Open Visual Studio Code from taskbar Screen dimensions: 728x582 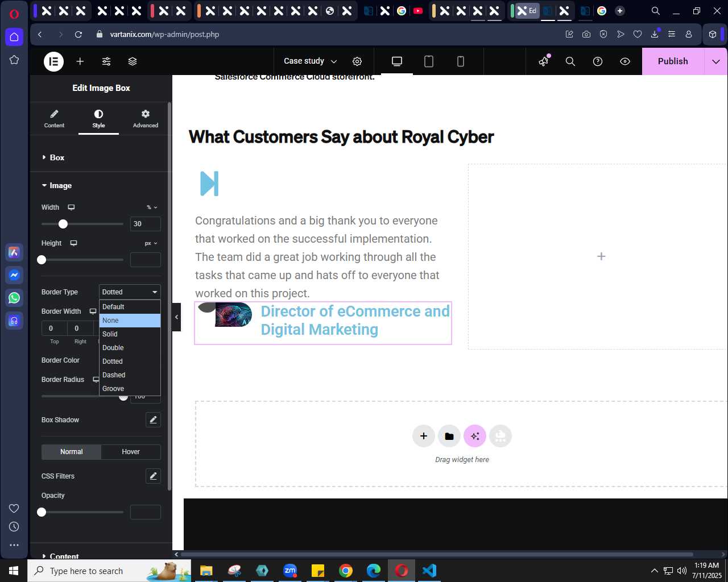[x=429, y=571]
